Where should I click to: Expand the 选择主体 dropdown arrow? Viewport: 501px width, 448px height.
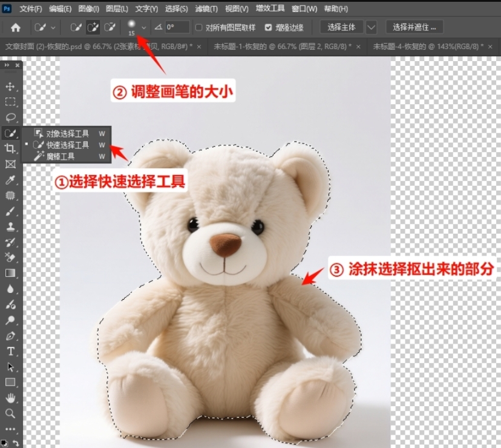(x=370, y=27)
